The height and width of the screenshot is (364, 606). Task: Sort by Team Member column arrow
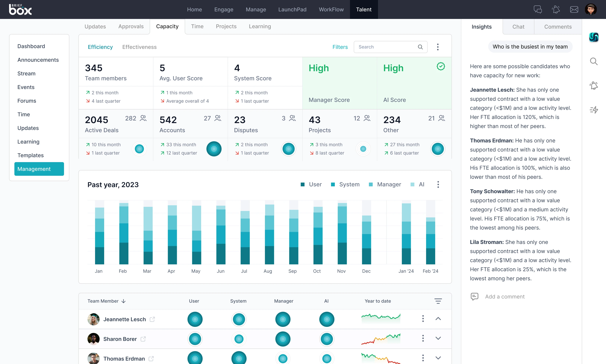tap(124, 301)
